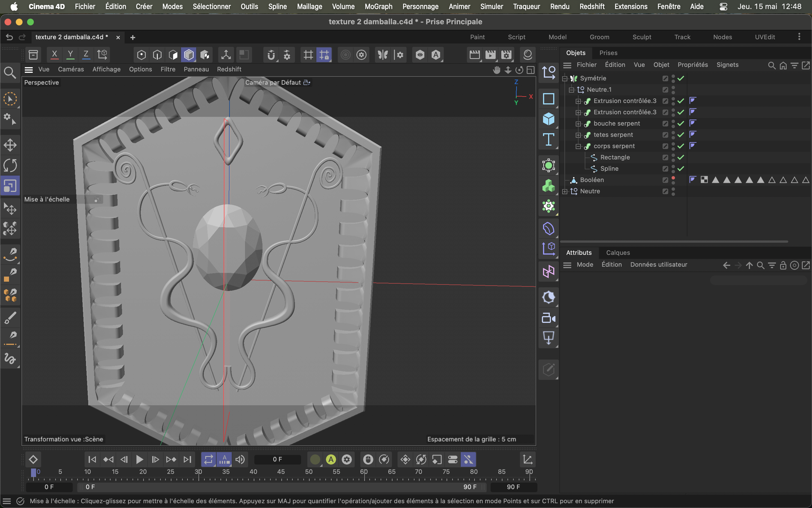Add a Camera object
The width and height of the screenshot is (812, 508).
(x=548, y=318)
